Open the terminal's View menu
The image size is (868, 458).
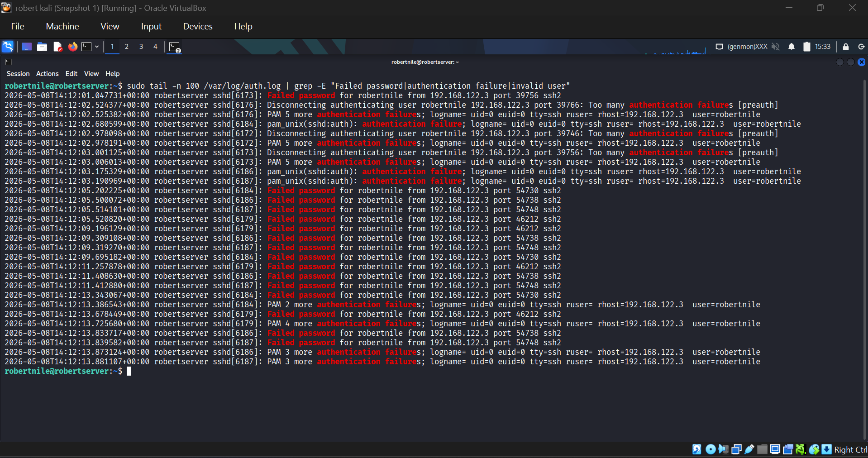tap(91, 74)
